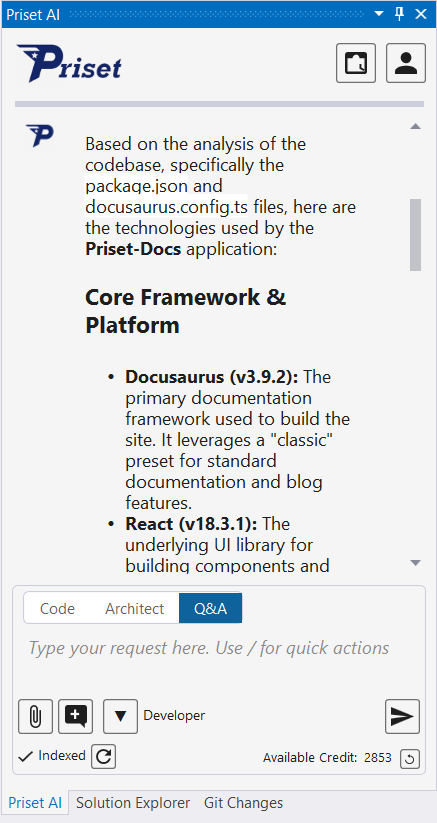Attach a file with the paperclip icon

click(x=35, y=716)
